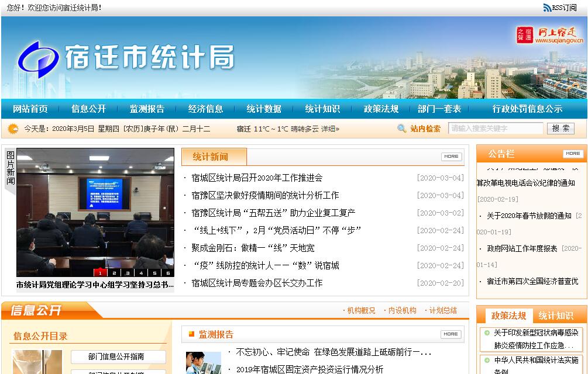Image resolution: width=588 pixels, height=374 pixels.
Task: Switch to the 统计知识 tab
Action: 556,316
